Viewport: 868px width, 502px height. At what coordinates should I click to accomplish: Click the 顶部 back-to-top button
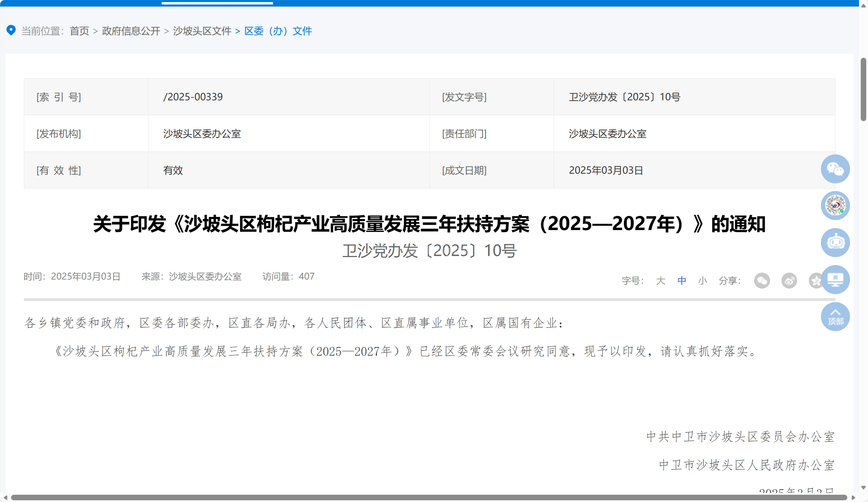tap(835, 317)
